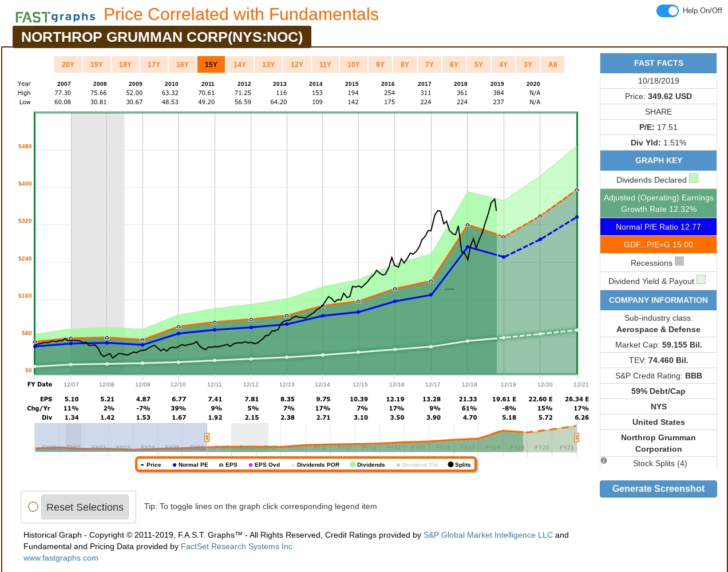
Task: Open the 3Y range tab
Action: click(528, 65)
